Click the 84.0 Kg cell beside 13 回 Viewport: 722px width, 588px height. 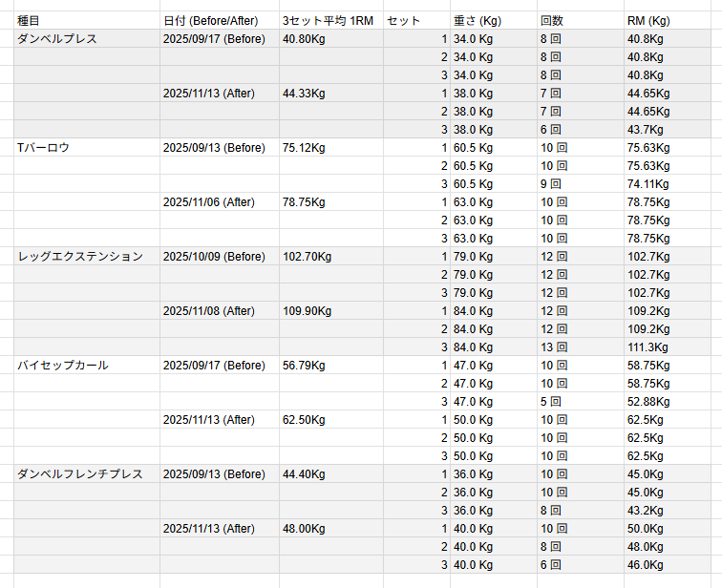[x=494, y=347]
